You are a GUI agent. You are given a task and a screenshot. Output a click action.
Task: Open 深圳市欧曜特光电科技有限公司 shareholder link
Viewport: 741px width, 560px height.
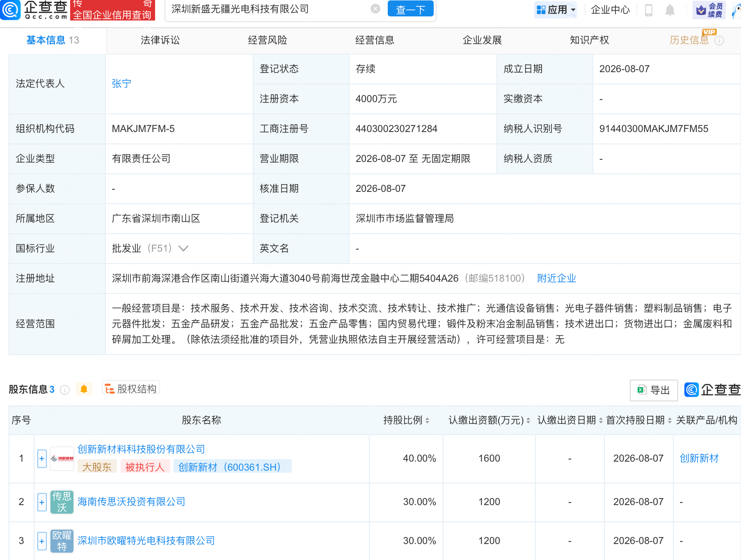pyautogui.click(x=146, y=541)
